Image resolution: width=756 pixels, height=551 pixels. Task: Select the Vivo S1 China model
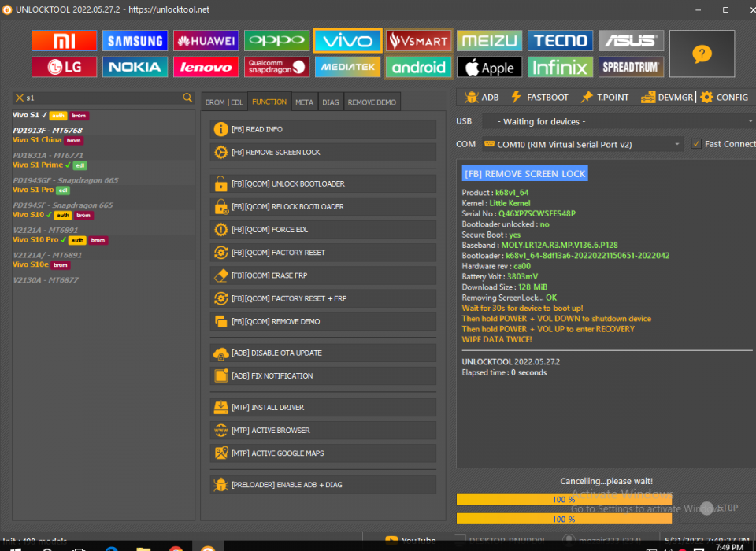[103, 147]
